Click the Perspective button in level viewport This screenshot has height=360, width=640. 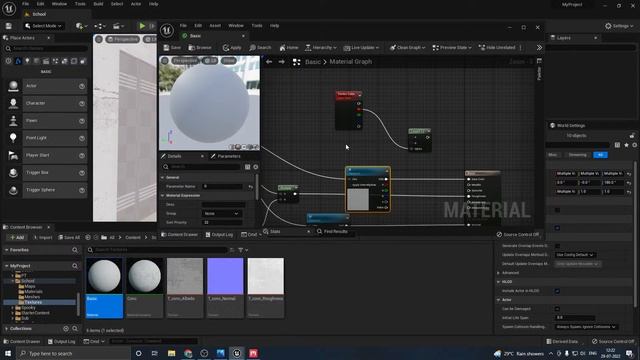[122, 39]
